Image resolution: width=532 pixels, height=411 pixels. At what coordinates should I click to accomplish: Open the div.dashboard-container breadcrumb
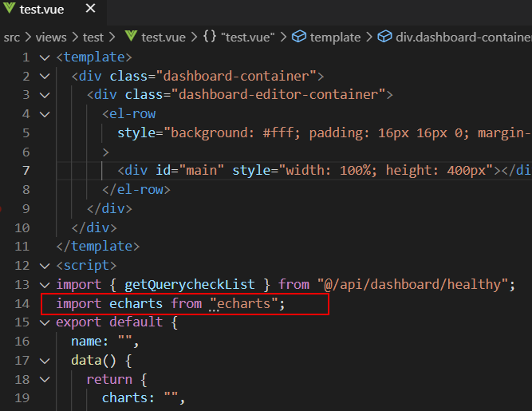coord(463,37)
